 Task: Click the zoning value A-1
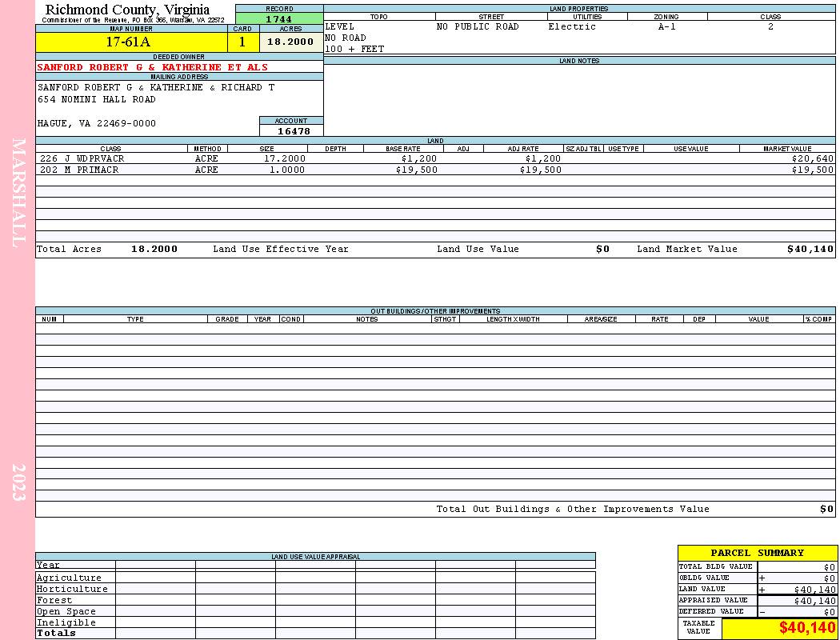pos(666,26)
